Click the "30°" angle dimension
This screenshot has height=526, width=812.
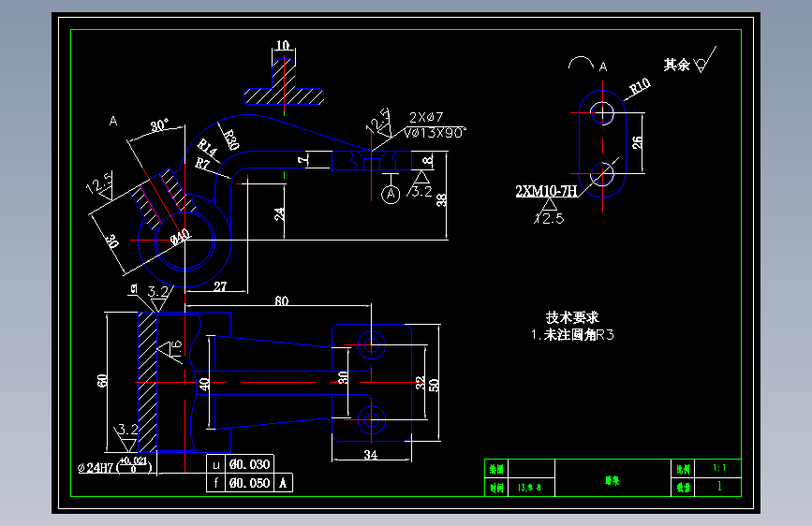tap(159, 125)
